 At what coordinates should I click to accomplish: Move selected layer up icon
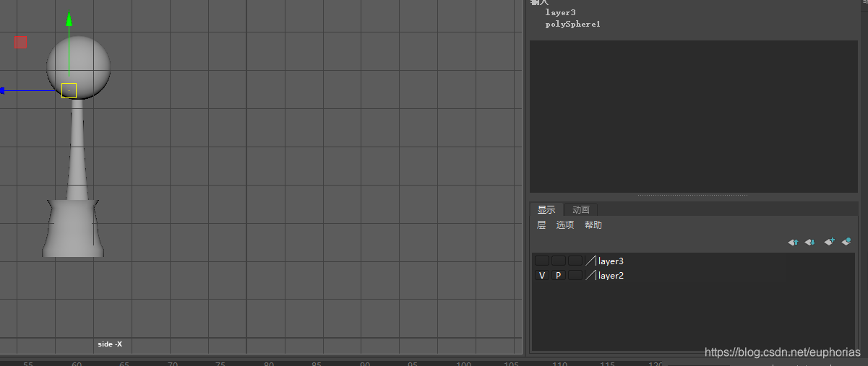coord(793,243)
